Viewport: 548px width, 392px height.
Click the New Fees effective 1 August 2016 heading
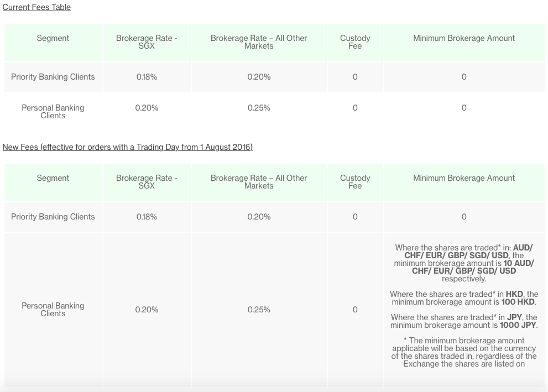click(x=128, y=147)
